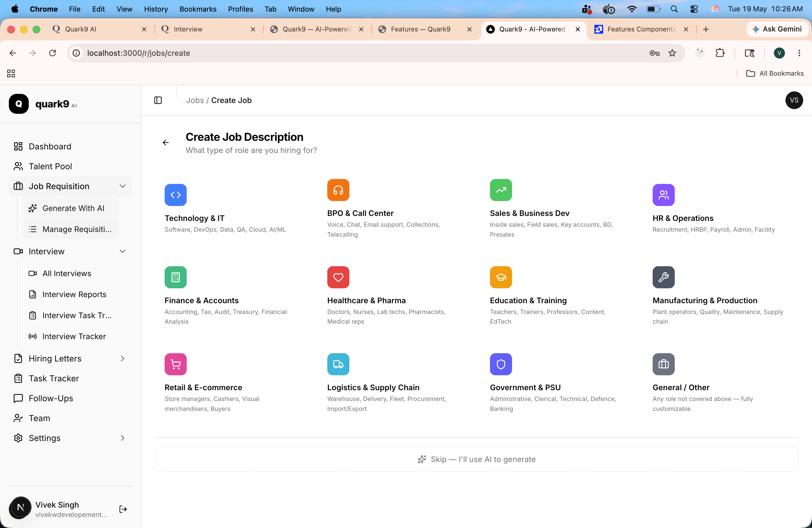The height and width of the screenshot is (528, 812).
Task: Click the Healthcare & Pharma title
Action: point(367,300)
